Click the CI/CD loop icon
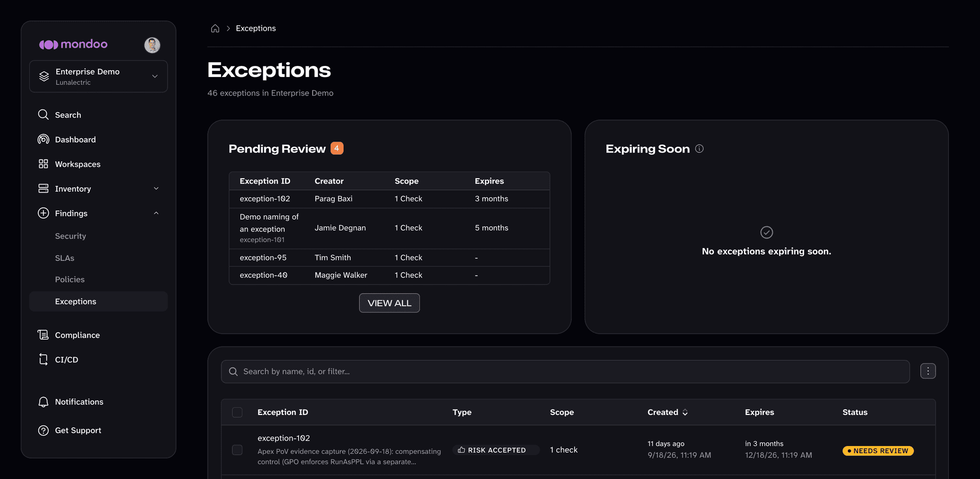The image size is (980, 479). (44, 359)
